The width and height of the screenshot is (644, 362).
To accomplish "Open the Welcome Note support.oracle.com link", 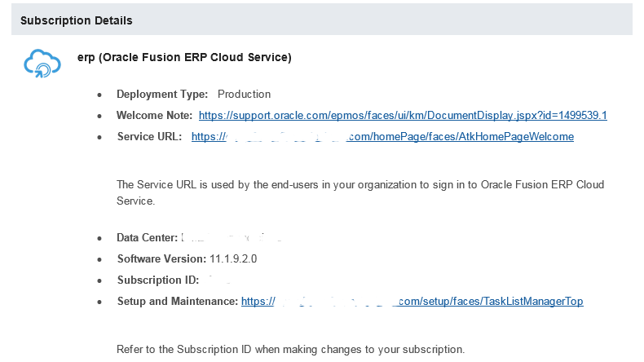I will (x=403, y=116).
